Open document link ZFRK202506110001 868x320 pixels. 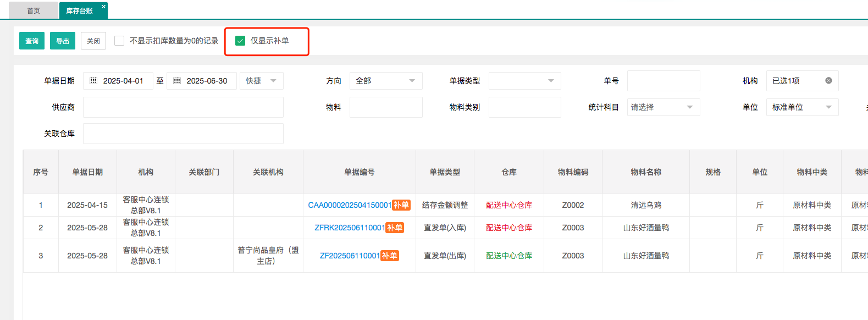coord(350,228)
